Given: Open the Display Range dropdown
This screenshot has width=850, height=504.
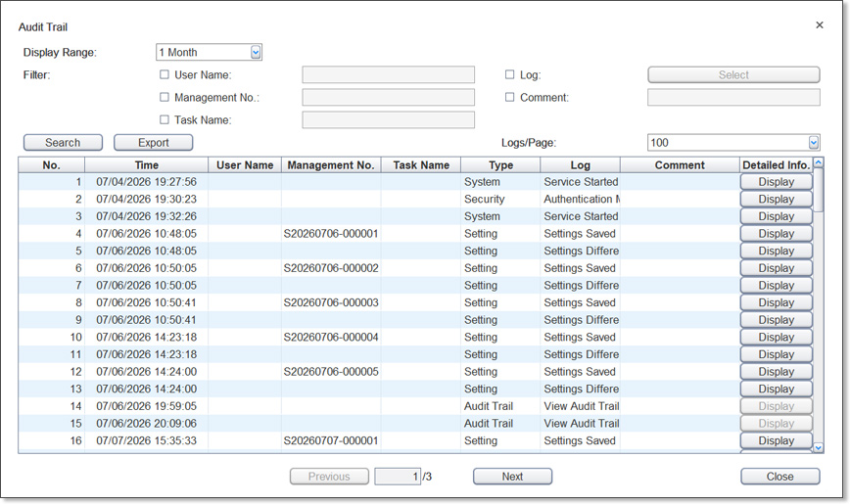Looking at the screenshot, I should [256, 53].
